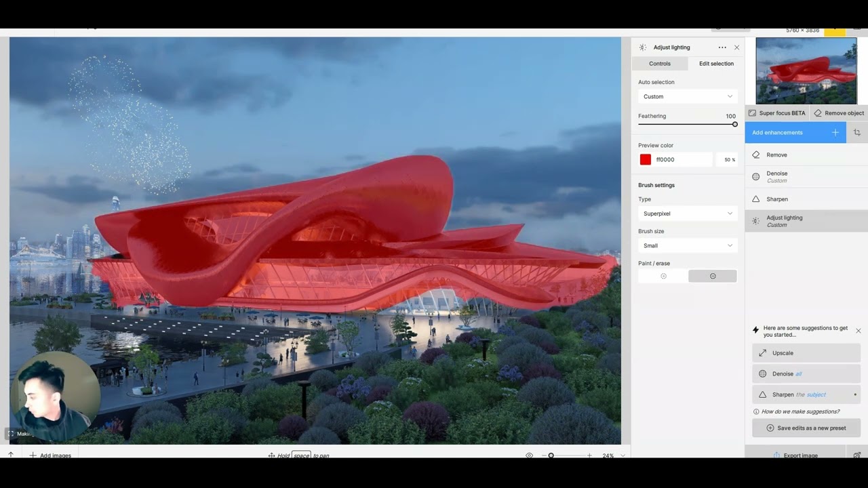Viewport: 868px width, 488px height.
Task: Toggle the eye preview visibility icon
Action: pos(530,455)
